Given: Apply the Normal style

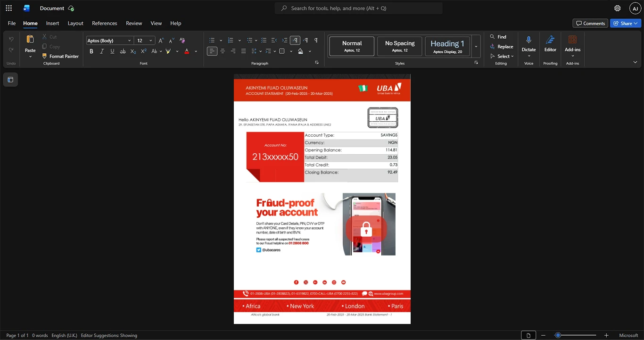Looking at the screenshot, I should pos(352,47).
